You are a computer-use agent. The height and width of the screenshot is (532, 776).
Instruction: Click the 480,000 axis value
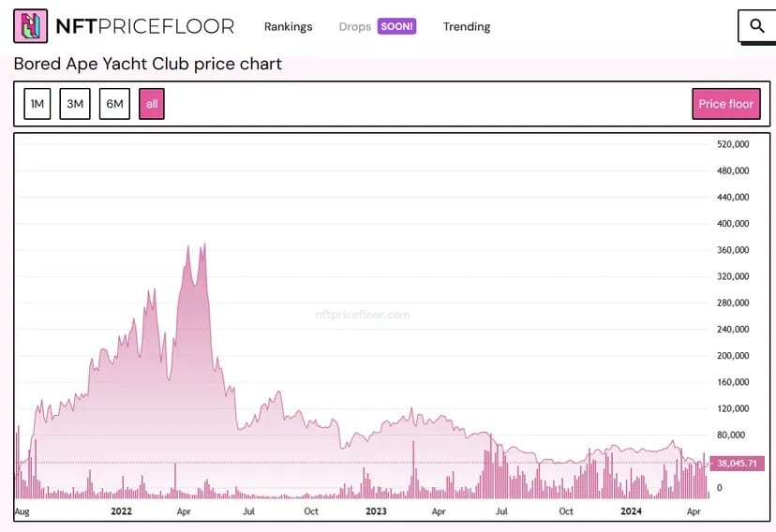[733, 170]
